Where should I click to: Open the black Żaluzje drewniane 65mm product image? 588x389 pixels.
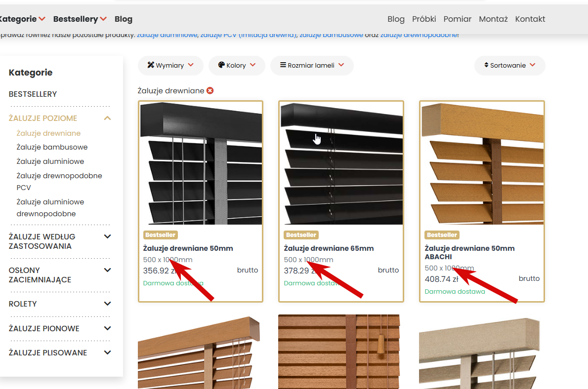point(341,163)
